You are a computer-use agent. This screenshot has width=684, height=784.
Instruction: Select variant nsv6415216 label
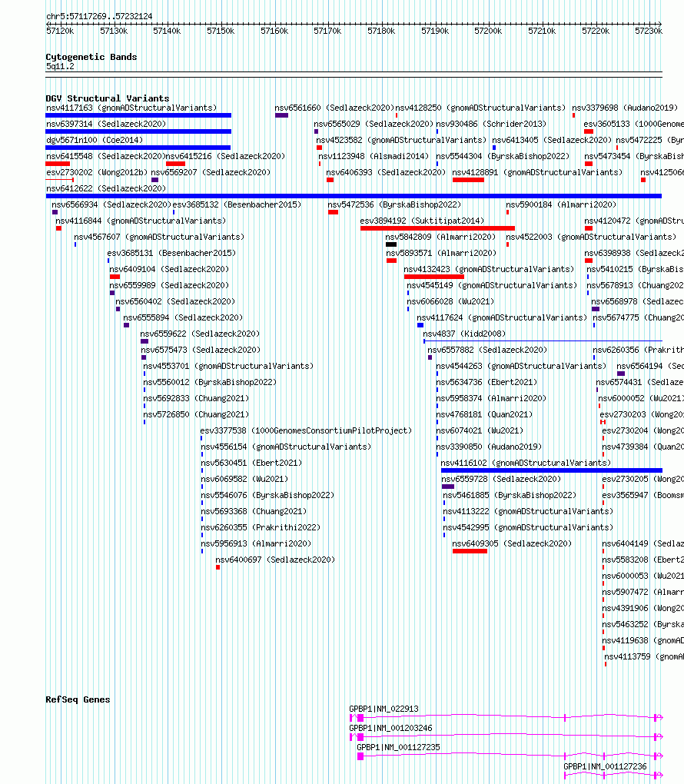pos(225,157)
